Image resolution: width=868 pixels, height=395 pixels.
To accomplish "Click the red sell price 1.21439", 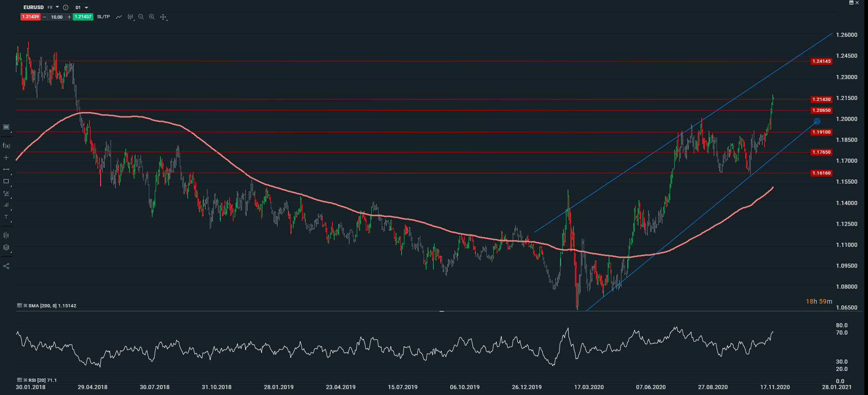I will (30, 17).
